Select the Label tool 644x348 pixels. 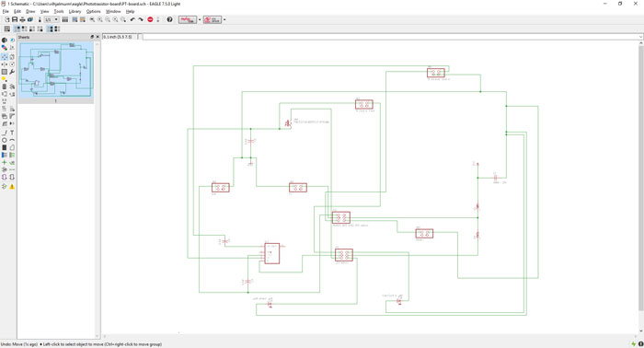coord(12,163)
